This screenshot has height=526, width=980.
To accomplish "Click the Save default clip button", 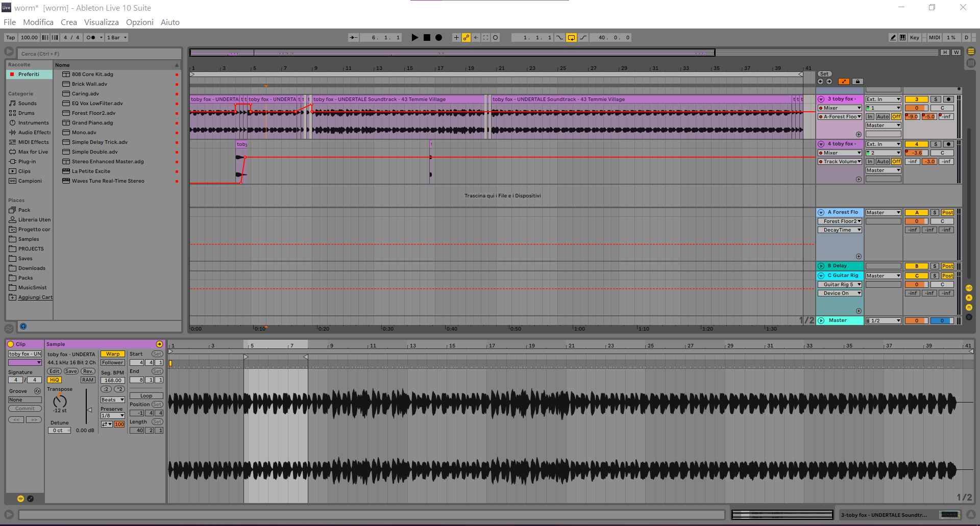I will 71,371.
